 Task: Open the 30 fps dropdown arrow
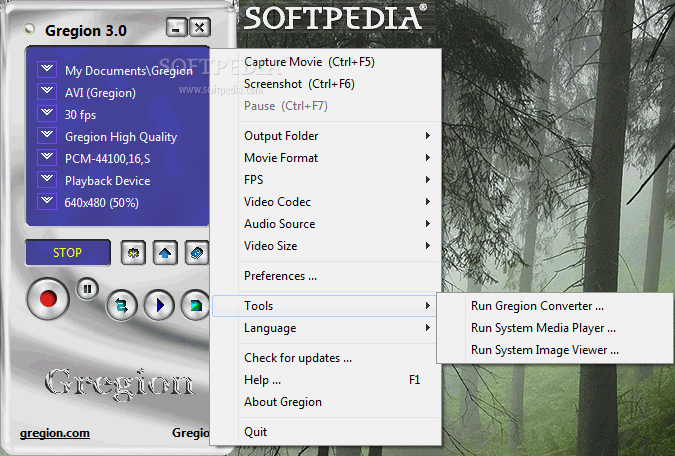click(x=47, y=114)
